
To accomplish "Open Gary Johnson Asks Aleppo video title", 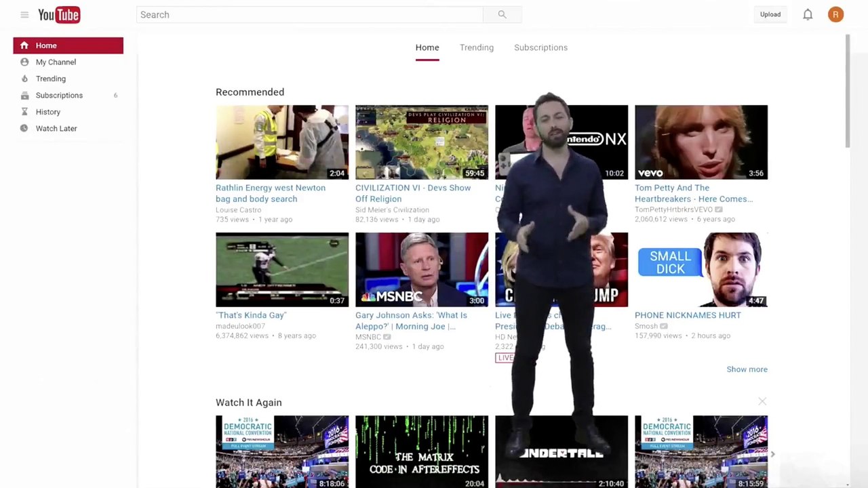I will pyautogui.click(x=411, y=321).
